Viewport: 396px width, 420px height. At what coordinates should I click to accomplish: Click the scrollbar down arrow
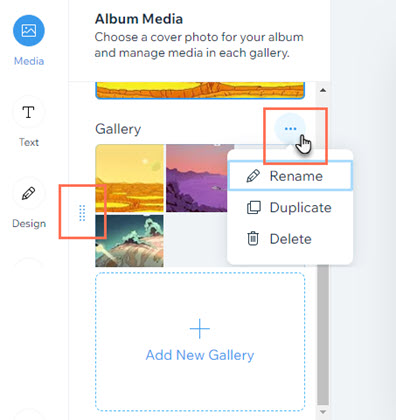(323, 412)
